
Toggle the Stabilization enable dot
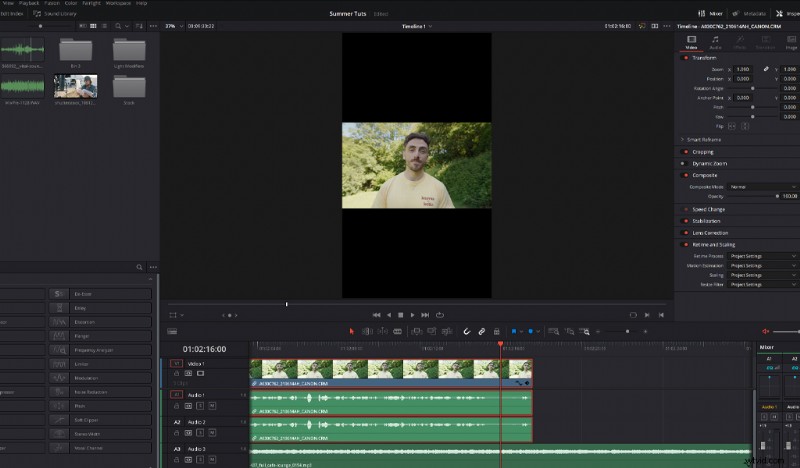point(685,221)
